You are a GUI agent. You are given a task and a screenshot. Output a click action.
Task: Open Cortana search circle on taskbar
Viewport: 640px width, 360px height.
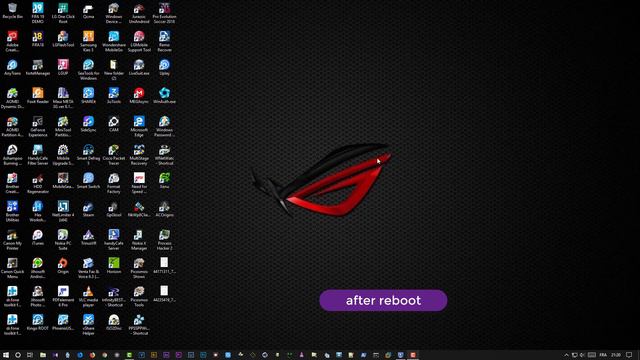coord(18,355)
